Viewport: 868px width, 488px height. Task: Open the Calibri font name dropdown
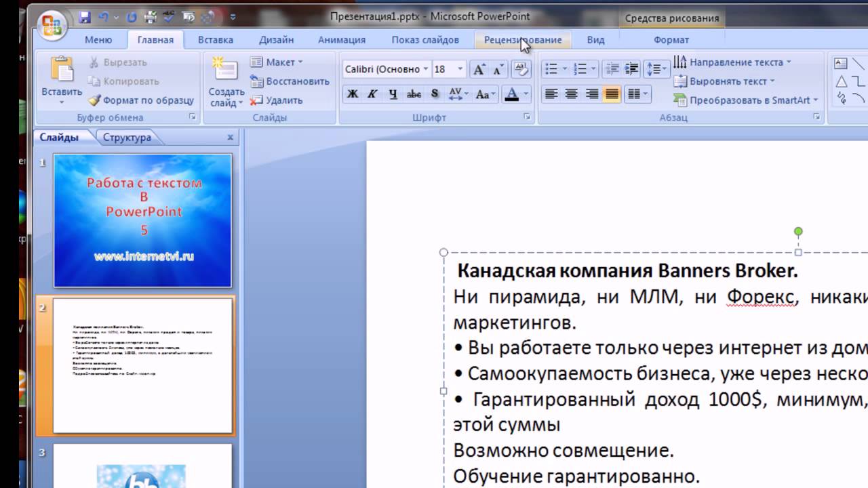point(426,69)
